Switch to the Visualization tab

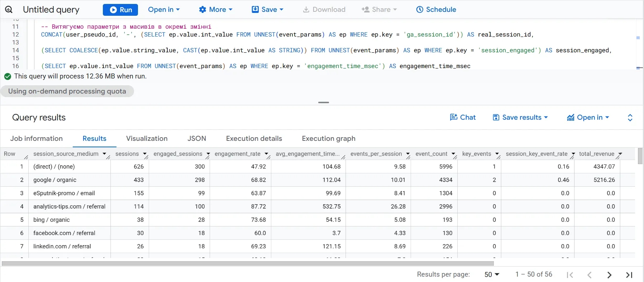tap(147, 139)
